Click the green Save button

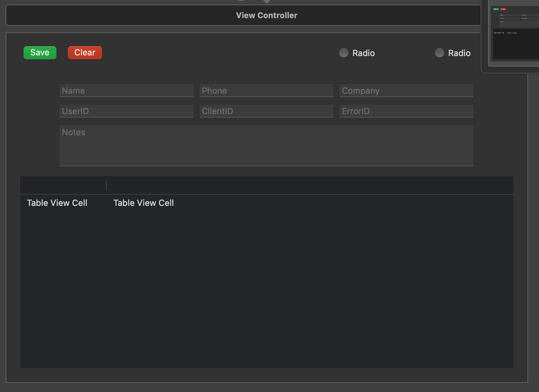[x=40, y=53]
